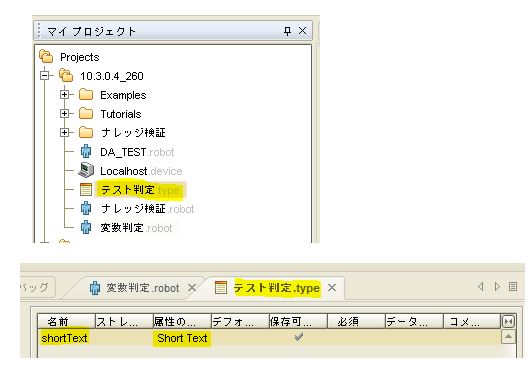
Task: Click the 属性の... column header
Action: pyautogui.click(x=182, y=321)
